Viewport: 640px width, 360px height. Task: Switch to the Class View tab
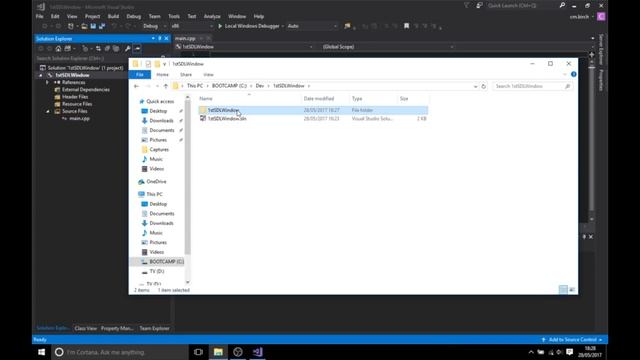85,328
